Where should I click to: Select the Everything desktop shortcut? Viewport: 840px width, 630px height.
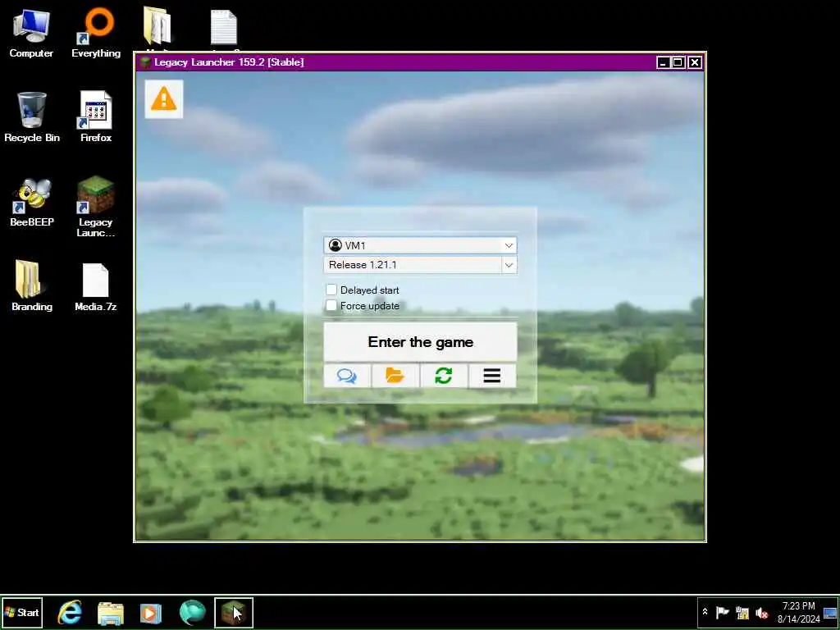96,34
